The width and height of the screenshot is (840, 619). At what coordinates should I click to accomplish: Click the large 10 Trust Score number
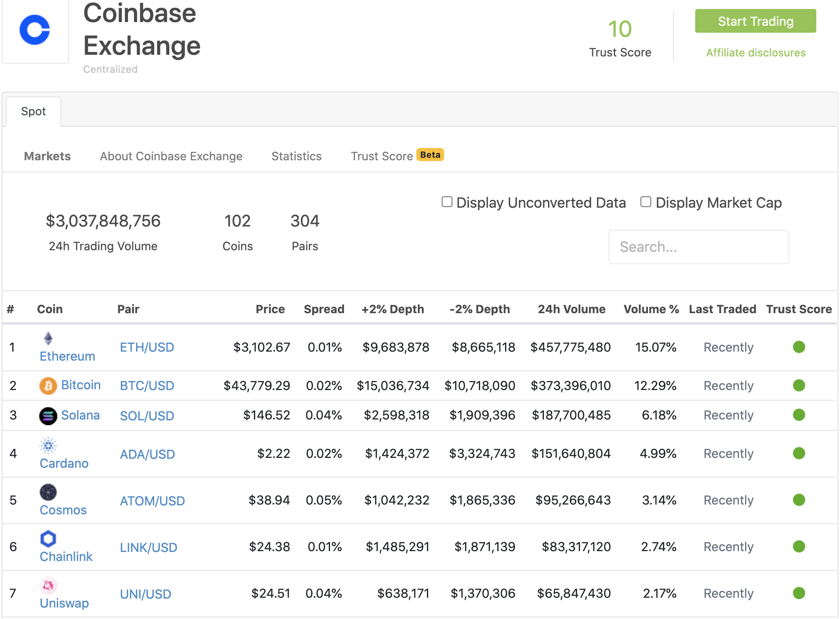620,29
